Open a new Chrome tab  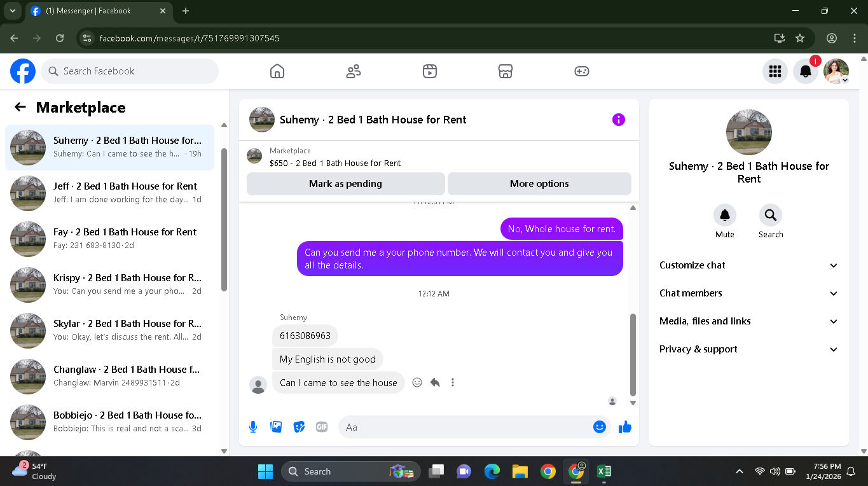(x=186, y=11)
